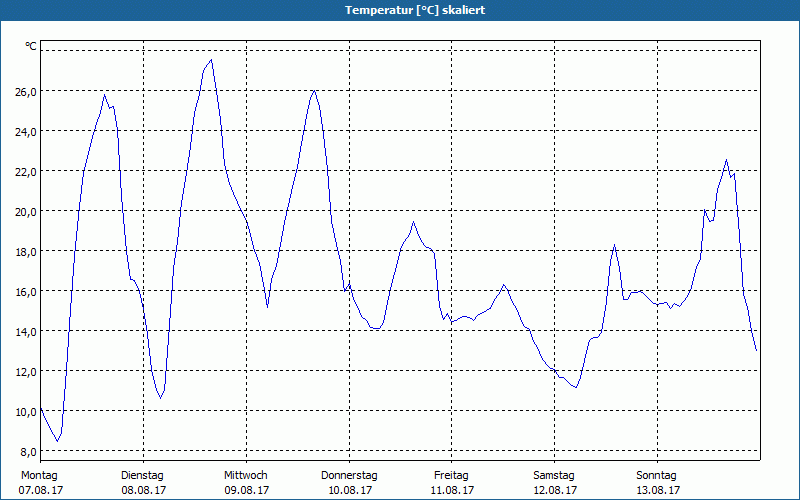Click the Donnerstag day label
800x500 pixels.
(x=349, y=476)
